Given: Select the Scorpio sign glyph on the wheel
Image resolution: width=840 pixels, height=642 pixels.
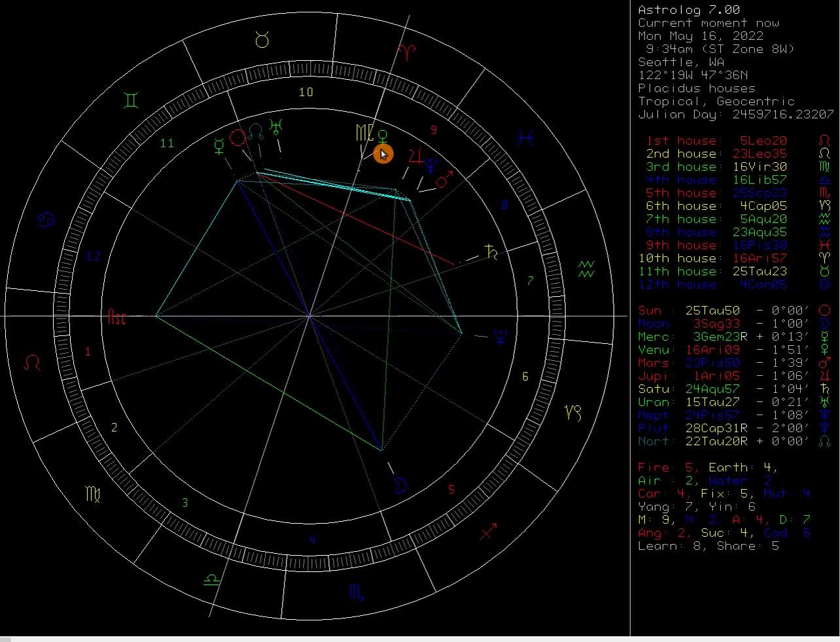Looking at the screenshot, I should (357, 593).
